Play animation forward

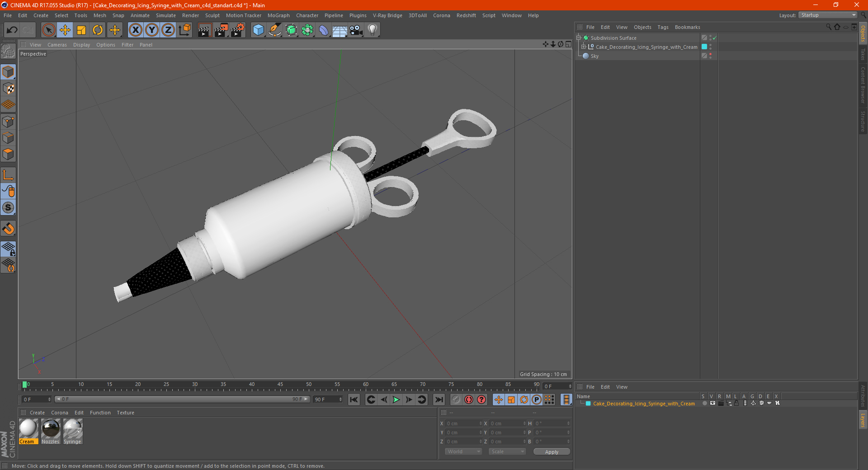[x=396, y=399]
